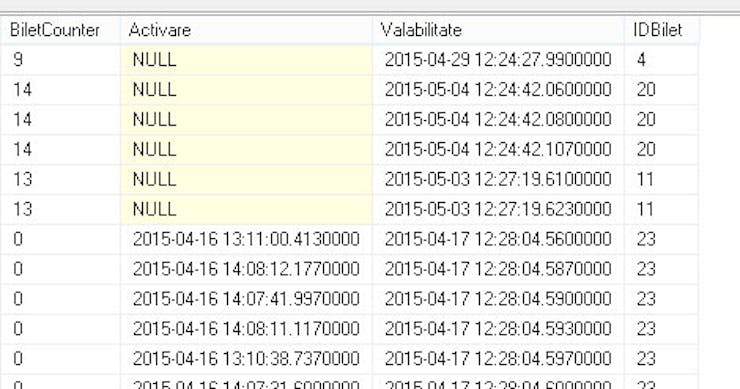Select BiletCounter 0 in the 13:10:38.7370000 row
Viewport: 740px width, 389px height.
[x=60, y=359]
